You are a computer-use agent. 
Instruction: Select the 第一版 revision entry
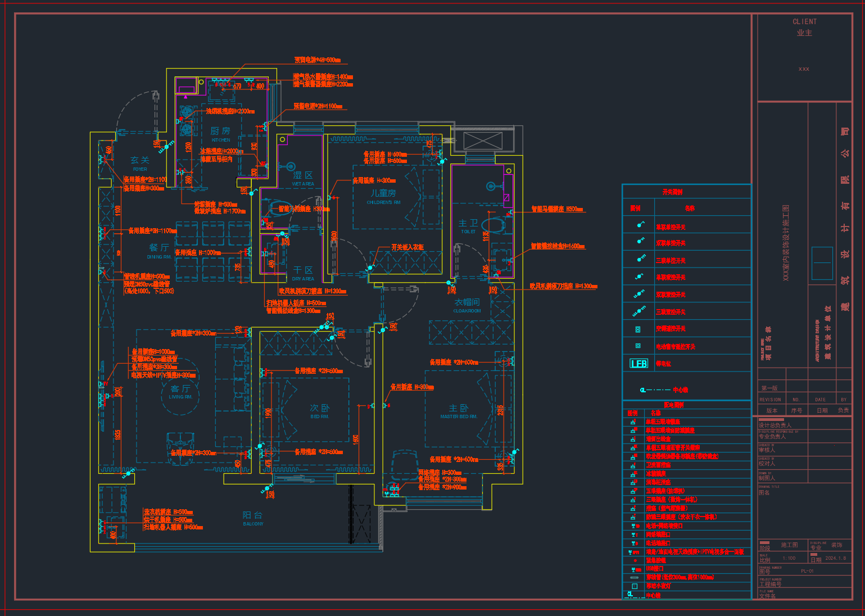[x=769, y=388]
